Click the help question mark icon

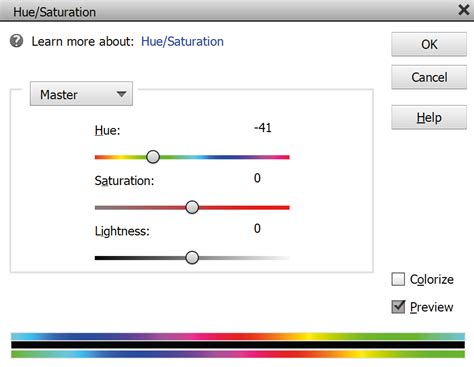pyautogui.click(x=16, y=41)
